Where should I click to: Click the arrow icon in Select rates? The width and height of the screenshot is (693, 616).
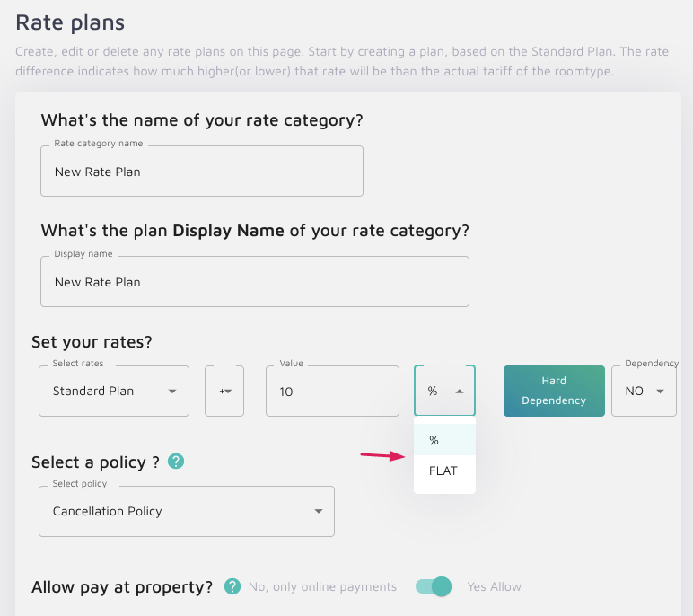tap(172, 392)
